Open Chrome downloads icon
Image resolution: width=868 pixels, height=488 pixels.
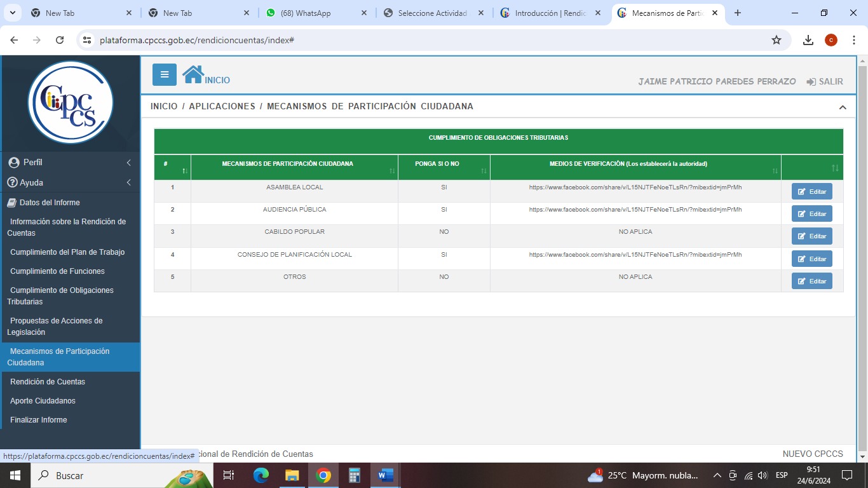pyautogui.click(x=808, y=40)
